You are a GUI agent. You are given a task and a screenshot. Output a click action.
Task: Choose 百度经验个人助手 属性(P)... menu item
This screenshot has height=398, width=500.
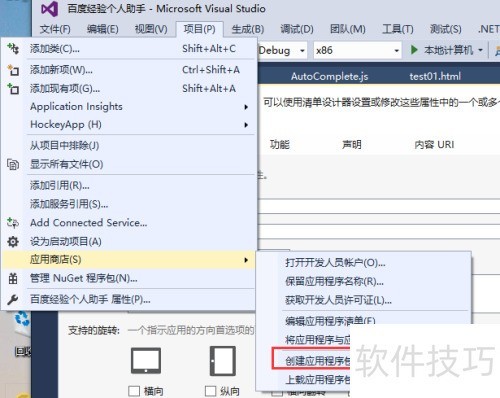pyautogui.click(x=128, y=299)
